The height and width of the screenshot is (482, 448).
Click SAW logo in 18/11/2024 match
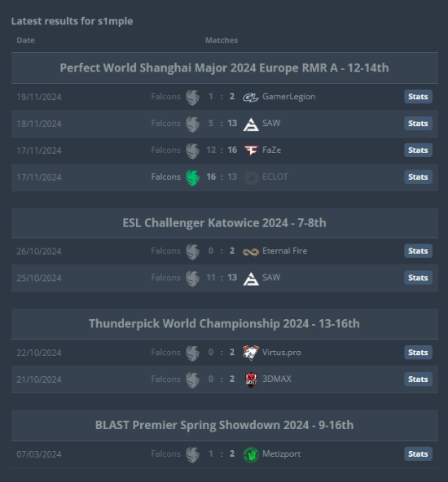pos(251,125)
